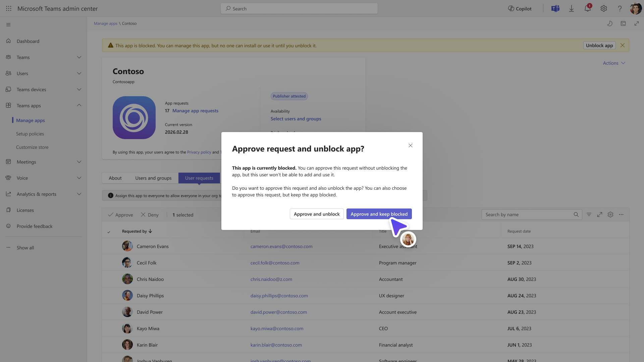
Task: Expand the Teams devices section
Action: pyautogui.click(x=79, y=89)
